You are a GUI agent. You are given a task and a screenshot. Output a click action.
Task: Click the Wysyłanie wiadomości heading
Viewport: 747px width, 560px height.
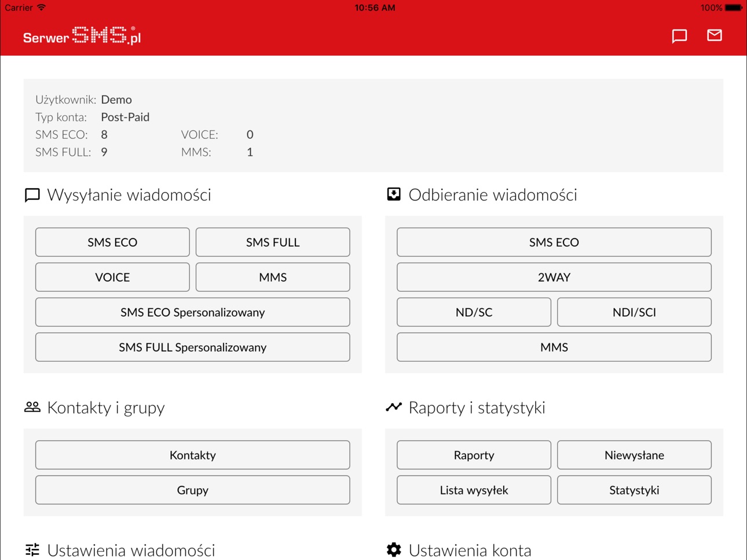(x=129, y=195)
